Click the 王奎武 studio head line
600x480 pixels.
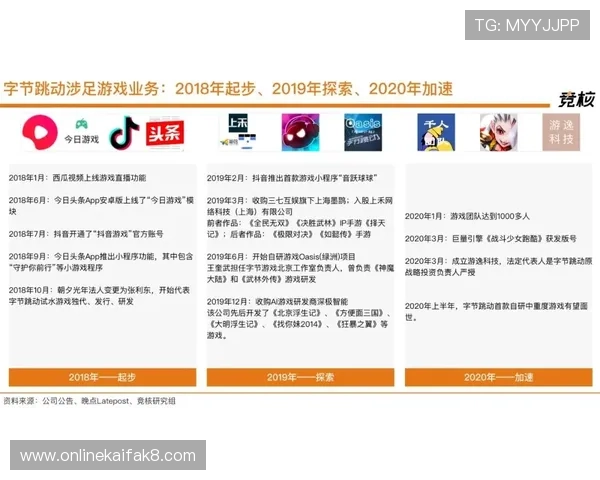pos(300,273)
